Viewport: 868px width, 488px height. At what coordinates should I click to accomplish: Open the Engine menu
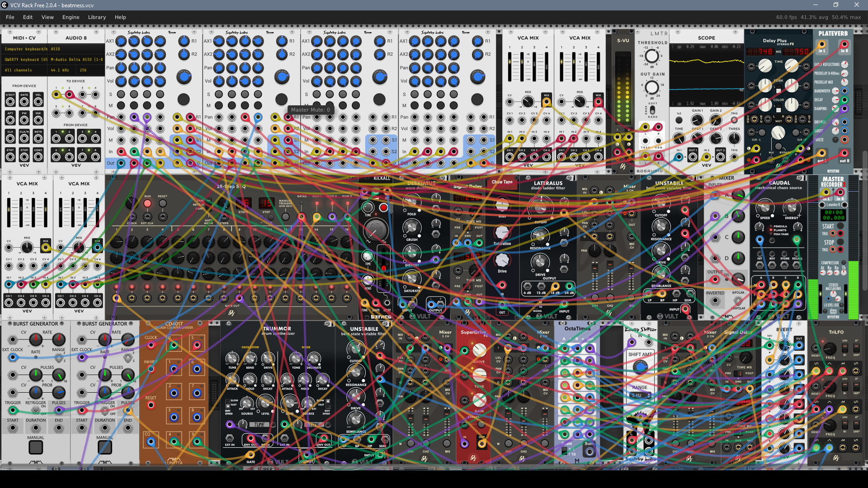(x=71, y=17)
